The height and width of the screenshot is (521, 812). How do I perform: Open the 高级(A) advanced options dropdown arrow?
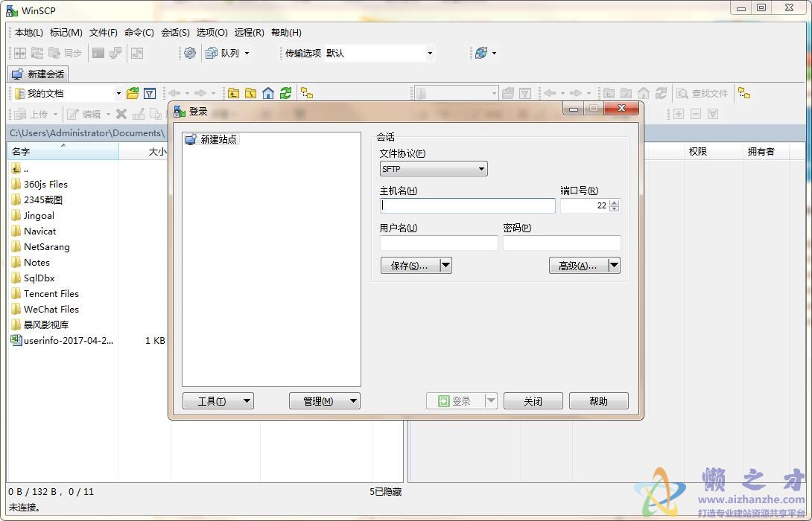[x=614, y=266]
